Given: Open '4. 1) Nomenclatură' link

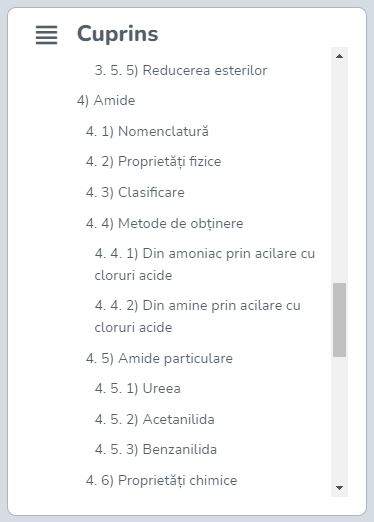Looking at the screenshot, I should tap(147, 131).
